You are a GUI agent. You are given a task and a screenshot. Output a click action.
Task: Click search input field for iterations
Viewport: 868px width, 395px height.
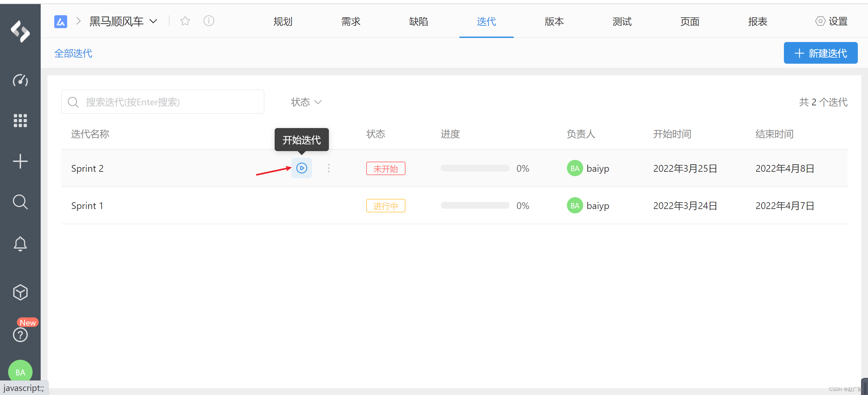pos(163,102)
